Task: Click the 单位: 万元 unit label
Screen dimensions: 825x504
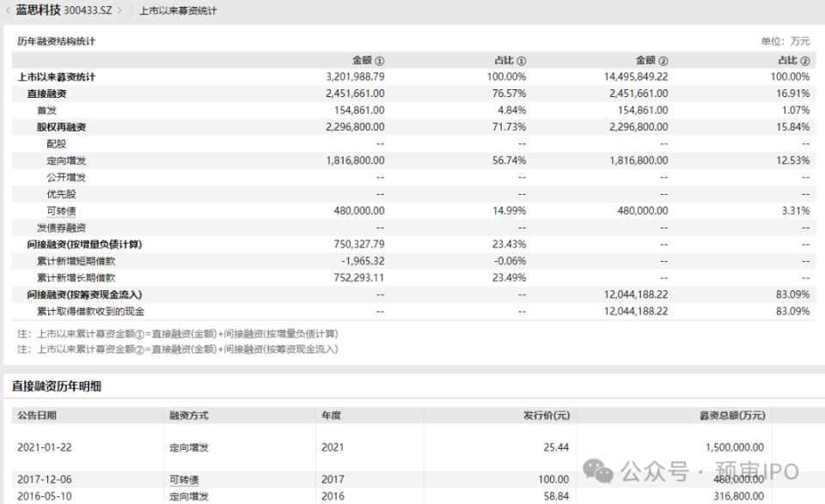Action: [785, 41]
